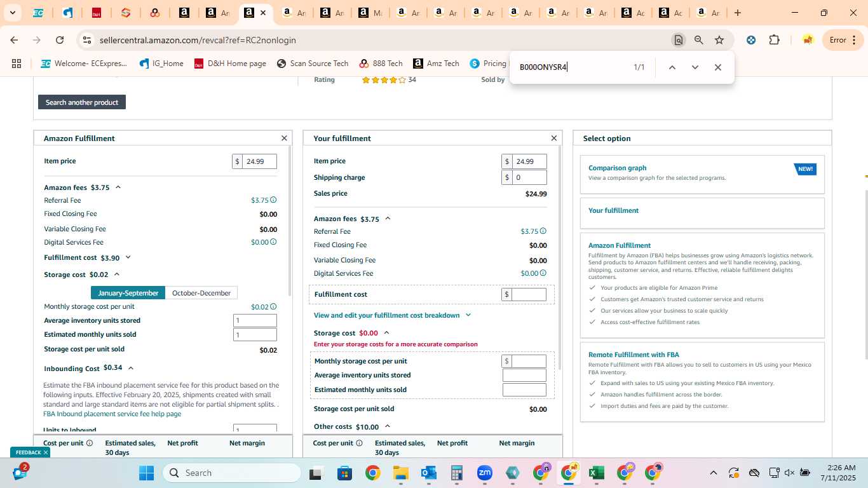Collapse Storage cost $0.00 section
The image size is (868, 488).
click(x=386, y=333)
